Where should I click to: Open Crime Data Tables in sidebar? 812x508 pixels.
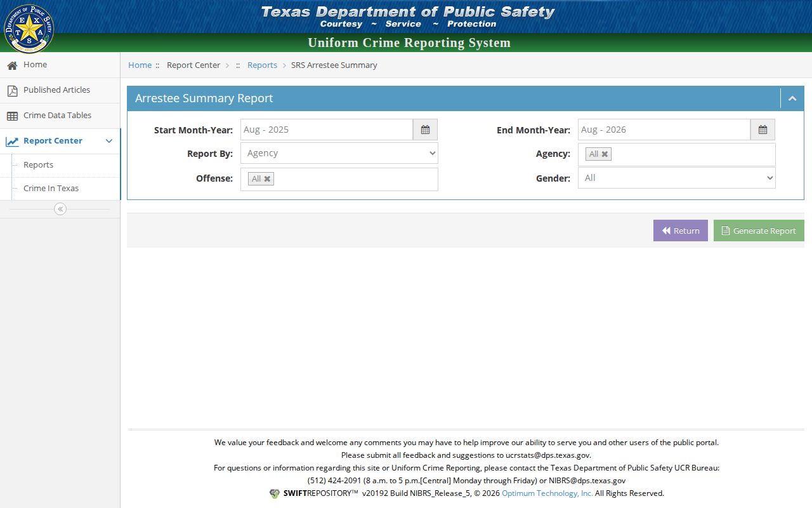point(60,116)
